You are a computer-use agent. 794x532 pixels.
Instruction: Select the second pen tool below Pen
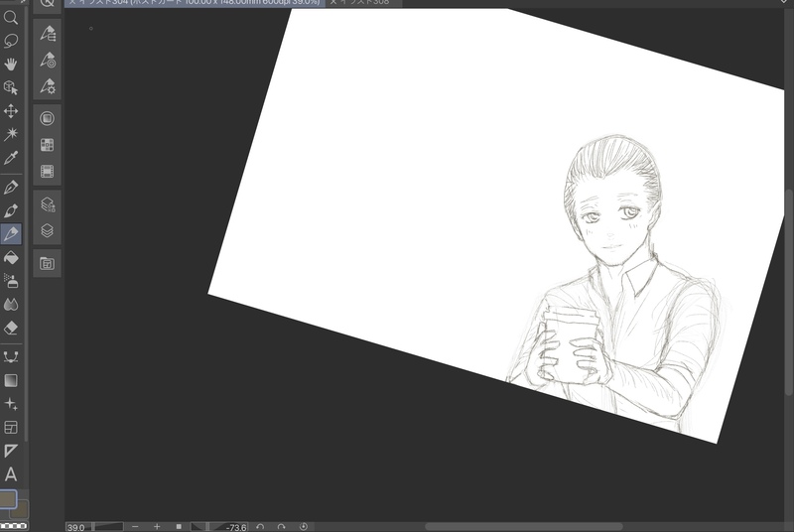point(11,210)
